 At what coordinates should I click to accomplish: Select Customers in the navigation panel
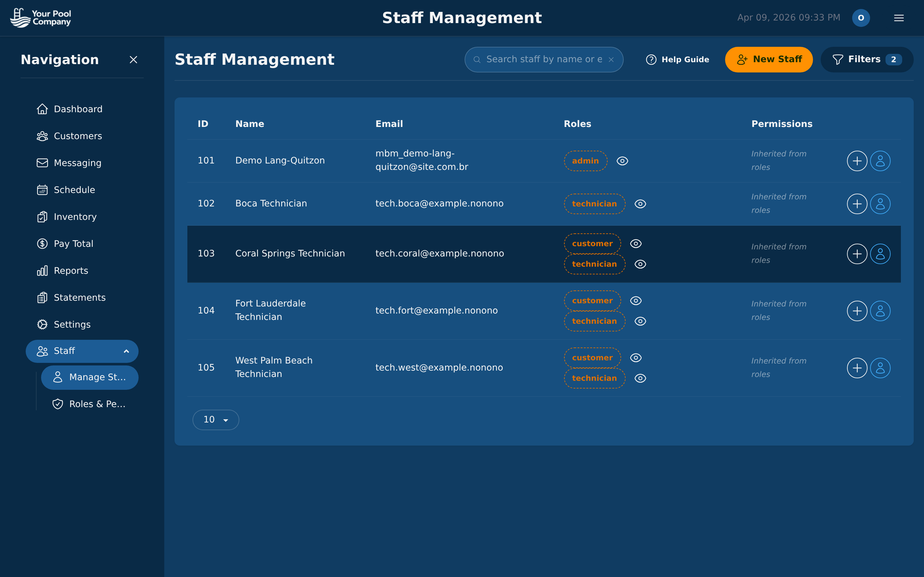(x=78, y=136)
